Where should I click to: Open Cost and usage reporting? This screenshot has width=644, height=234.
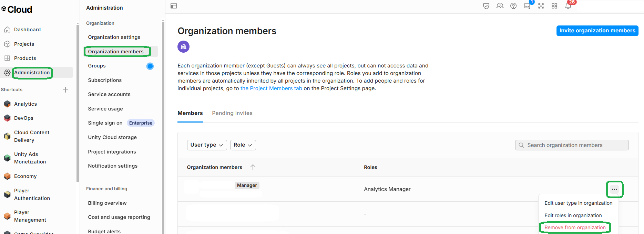(x=119, y=217)
